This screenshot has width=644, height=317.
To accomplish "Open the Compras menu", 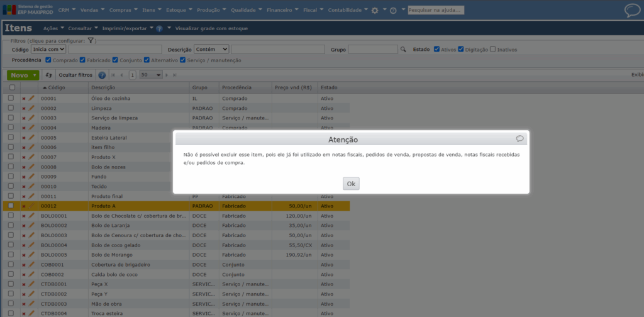I will (123, 10).
